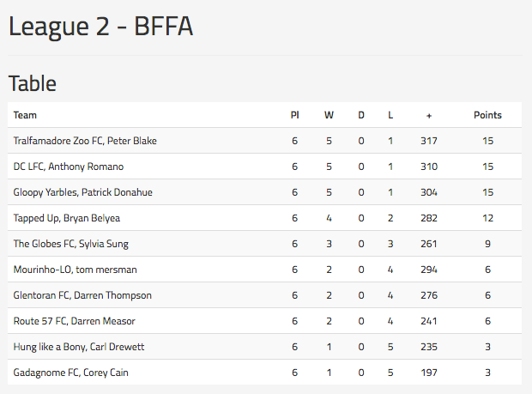Click the Pl column header
Screen dimensions: 532x394
pos(295,115)
